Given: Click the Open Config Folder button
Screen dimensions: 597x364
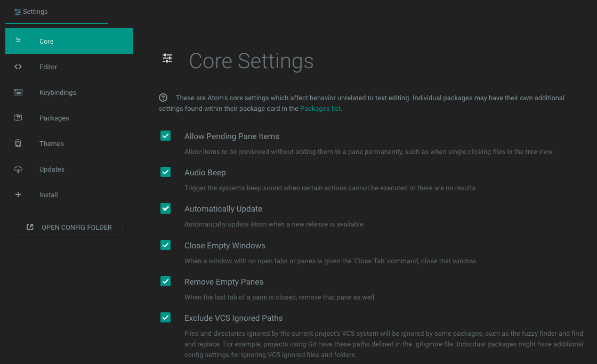Looking at the screenshot, I should tap(69, 227).
